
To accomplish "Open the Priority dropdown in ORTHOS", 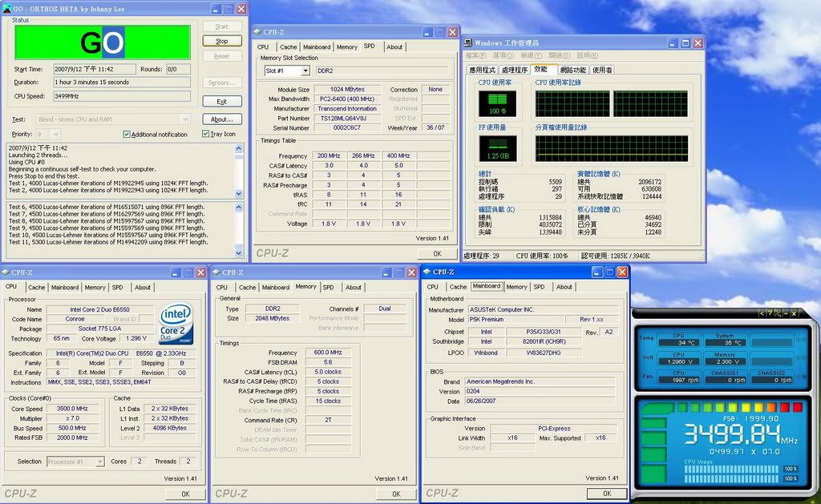I will coord(56,134).
